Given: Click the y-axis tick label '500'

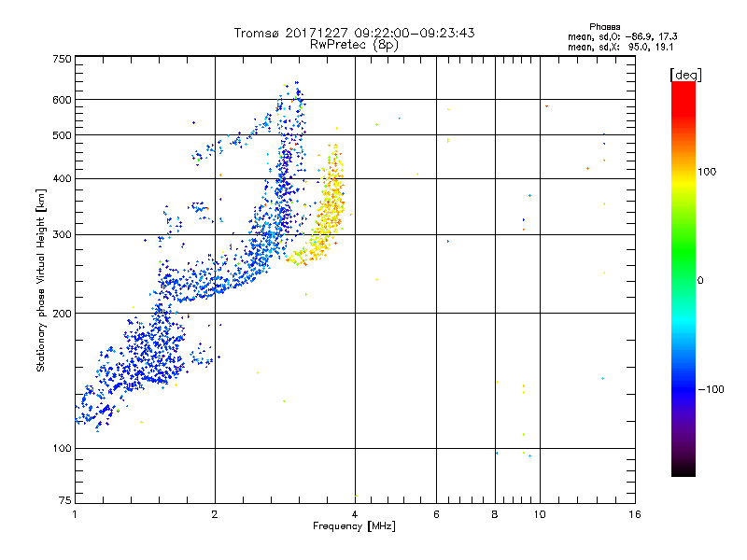Looking at the screenshot, I should click(x=62, y=135).
